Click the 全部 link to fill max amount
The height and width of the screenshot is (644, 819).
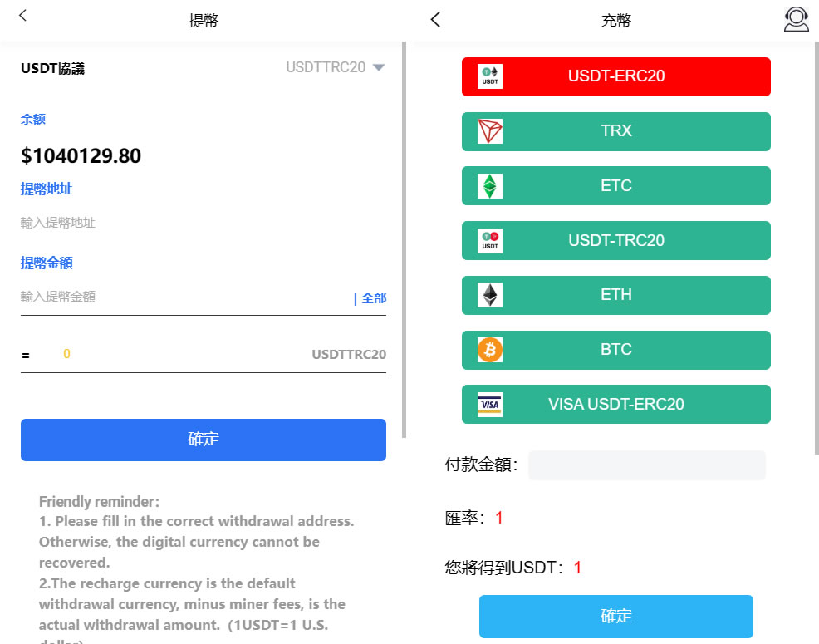coord(371,297)
